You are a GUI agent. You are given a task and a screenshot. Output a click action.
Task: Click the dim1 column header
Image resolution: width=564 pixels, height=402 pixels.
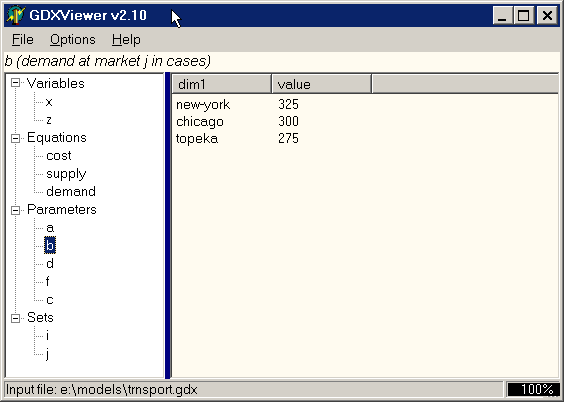222,84
